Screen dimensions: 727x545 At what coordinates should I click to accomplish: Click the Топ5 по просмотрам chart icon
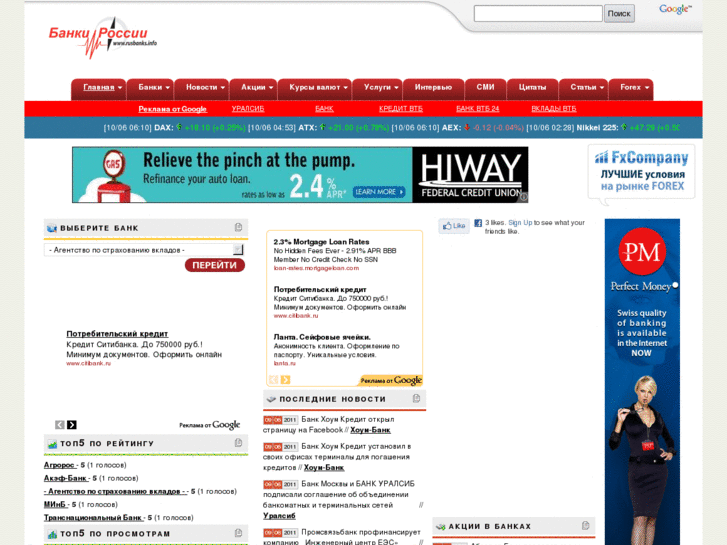click(52, 534)
